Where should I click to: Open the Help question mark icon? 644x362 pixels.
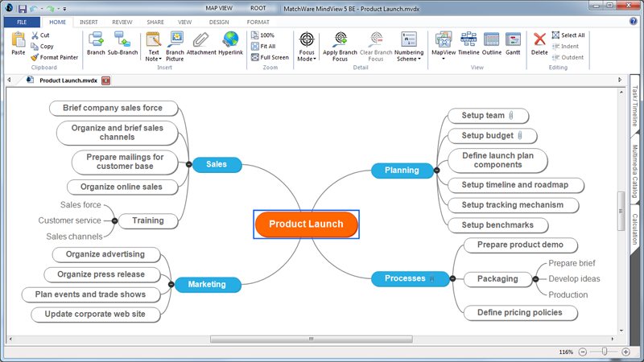click(x=634, y=22)
